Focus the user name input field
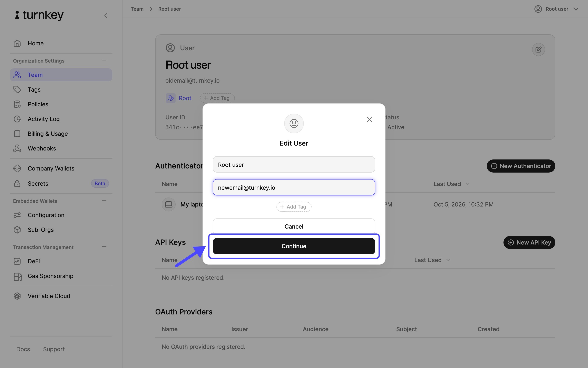588x368 pixels. tap(294, 165)
